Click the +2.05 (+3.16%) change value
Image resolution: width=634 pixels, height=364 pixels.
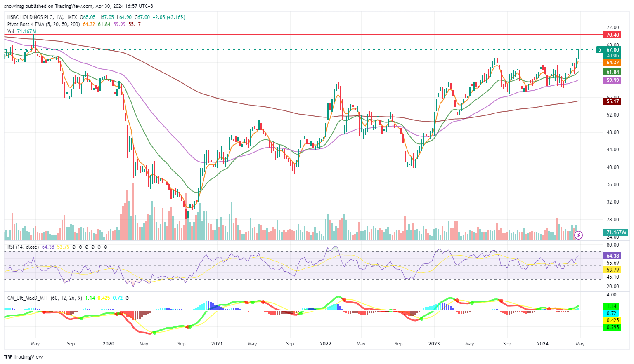click(x=169, y=17)
